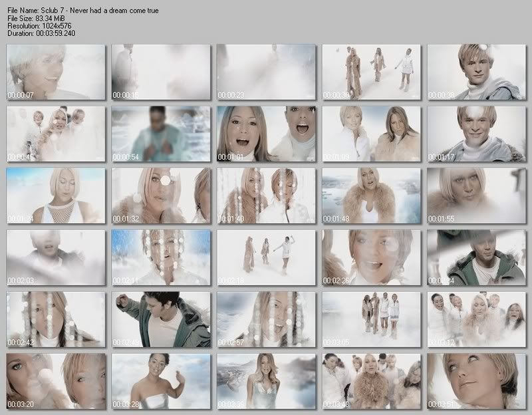Viewport: 532px width, 415px height.
Task: Open the frame at 00:01:24
Action: coord(56,196)
